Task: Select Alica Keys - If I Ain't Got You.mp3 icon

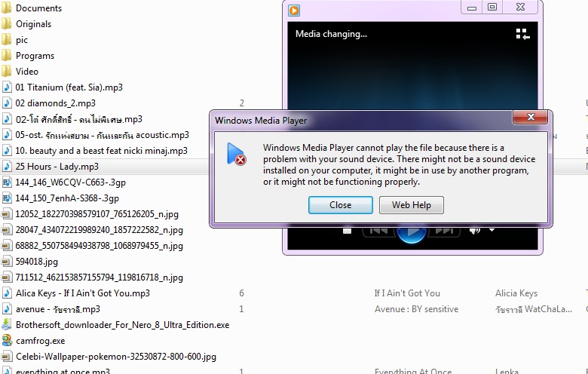Action: [x=6, y=293]
